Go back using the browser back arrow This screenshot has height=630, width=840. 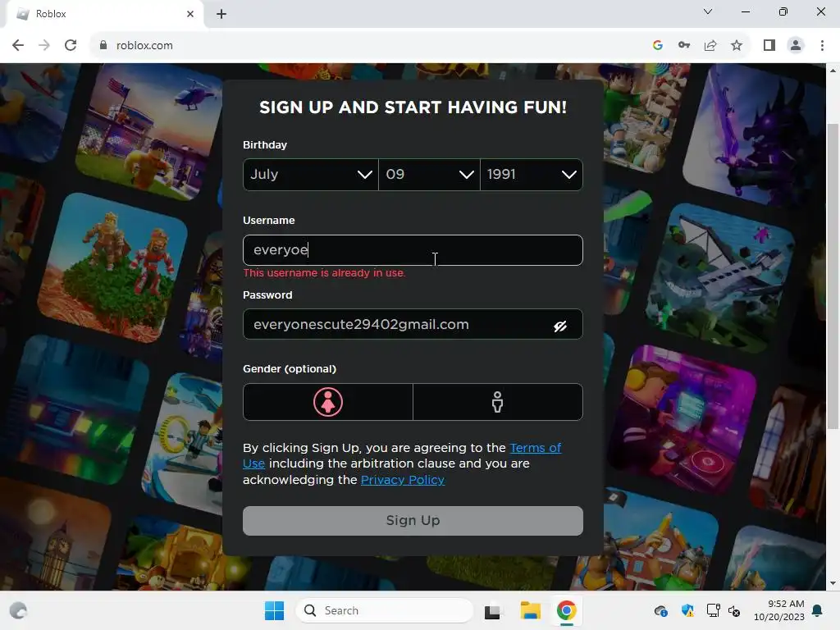(18, 46)
